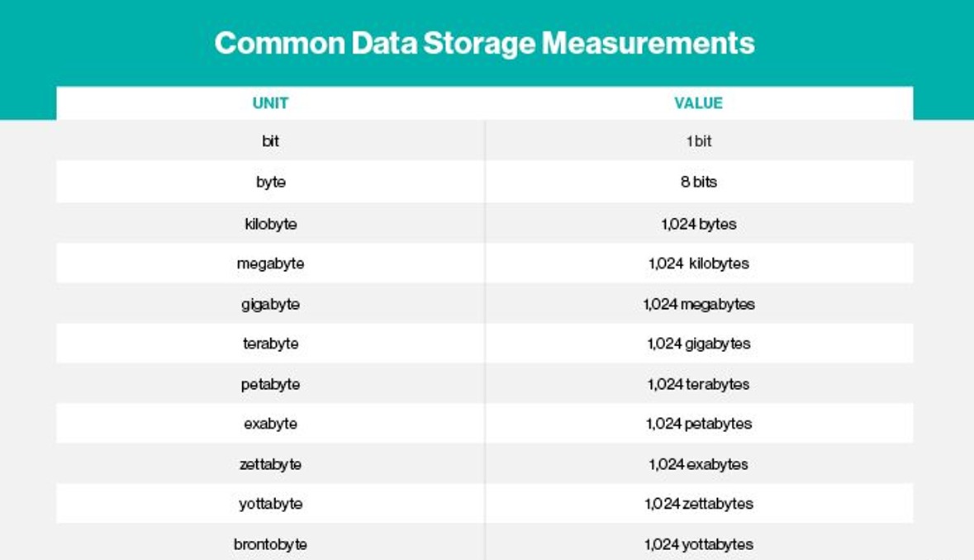Click the 1,024 exabytes value cell
The width and height of the screenshot is (974, 560).
point(698,464)
